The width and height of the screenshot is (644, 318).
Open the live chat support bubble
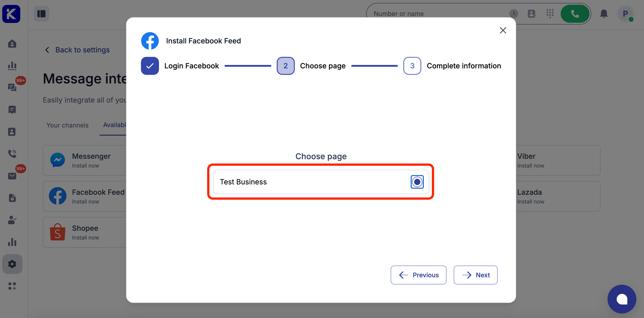621,299
